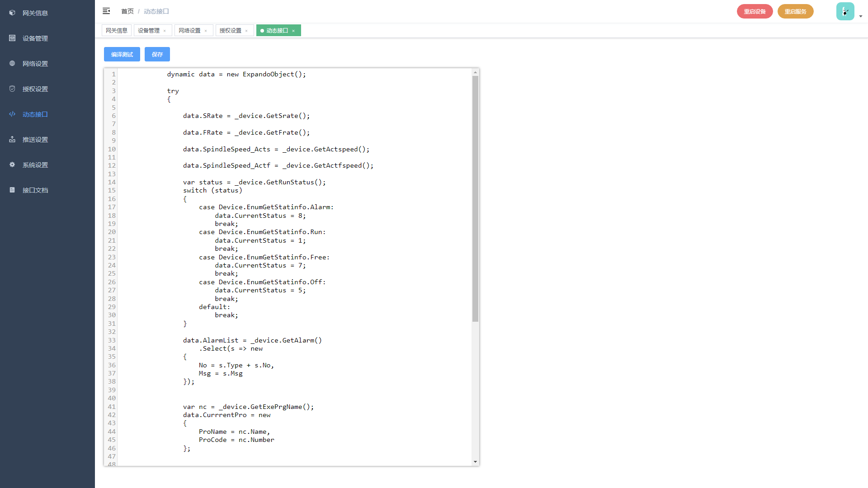The image size is (868, 488).
Task: Click the 网关信息 sidebar icon
Action: click(12, 13)
